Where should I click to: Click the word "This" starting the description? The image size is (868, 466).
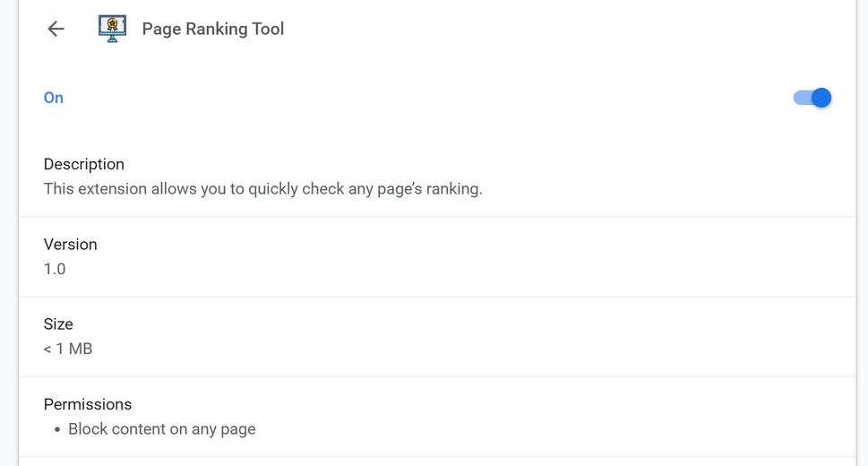(x=59, y=189)
